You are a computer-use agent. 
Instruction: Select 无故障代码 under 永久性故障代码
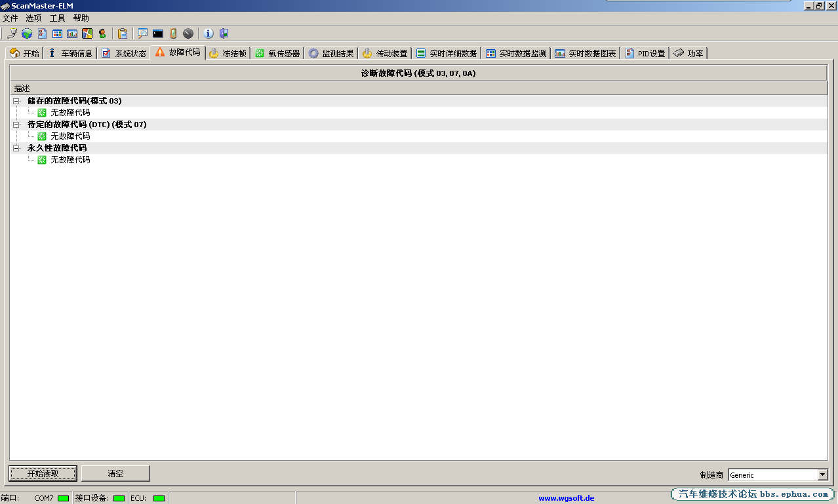70,160
